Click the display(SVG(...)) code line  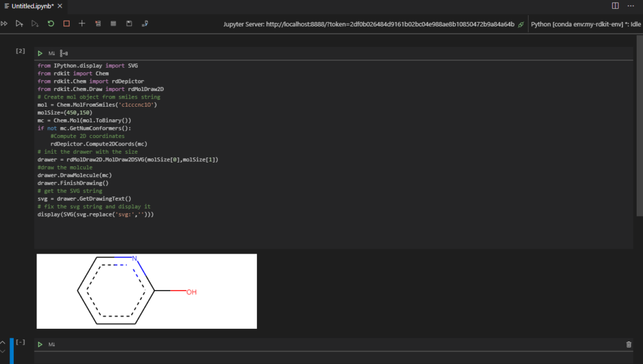click(x=95, y=215)
